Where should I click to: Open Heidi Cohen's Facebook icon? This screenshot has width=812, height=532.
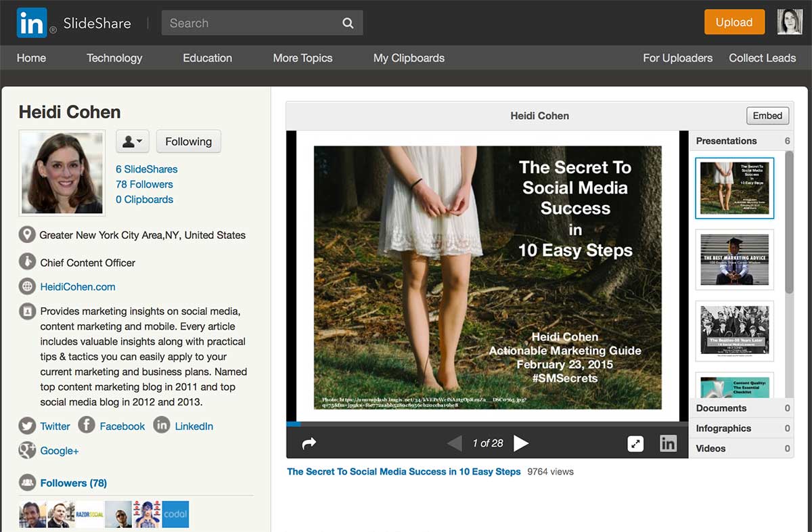(x=87, y=426)
